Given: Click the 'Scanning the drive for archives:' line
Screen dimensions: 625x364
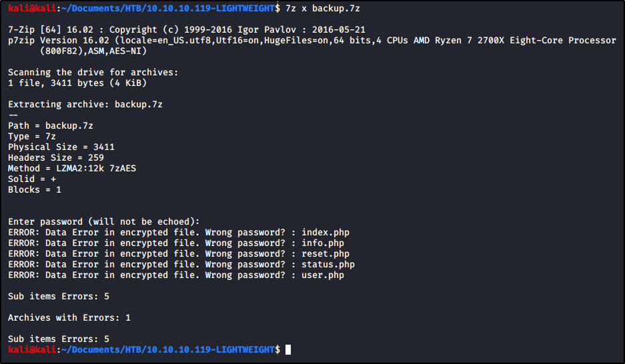Looking at the screenshot, I should pyautogui.click(x=93, y=72).
